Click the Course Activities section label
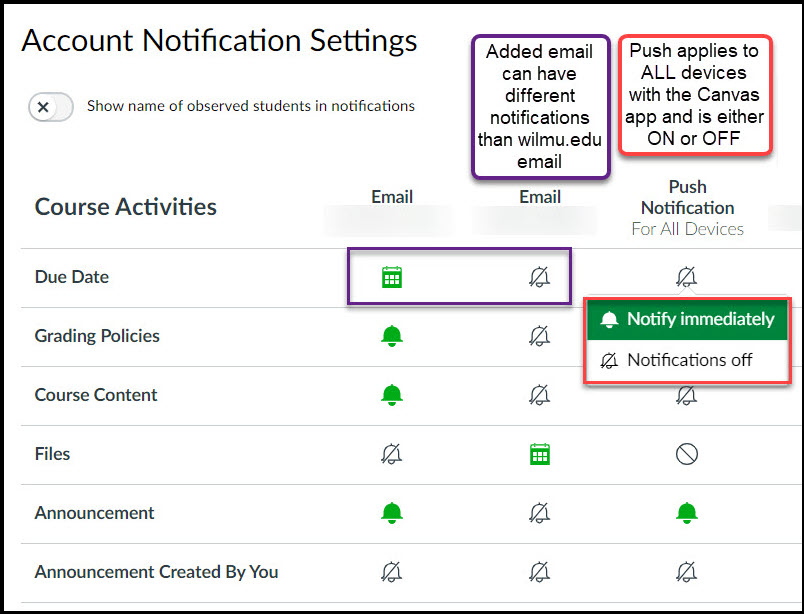 pos(125,207)
